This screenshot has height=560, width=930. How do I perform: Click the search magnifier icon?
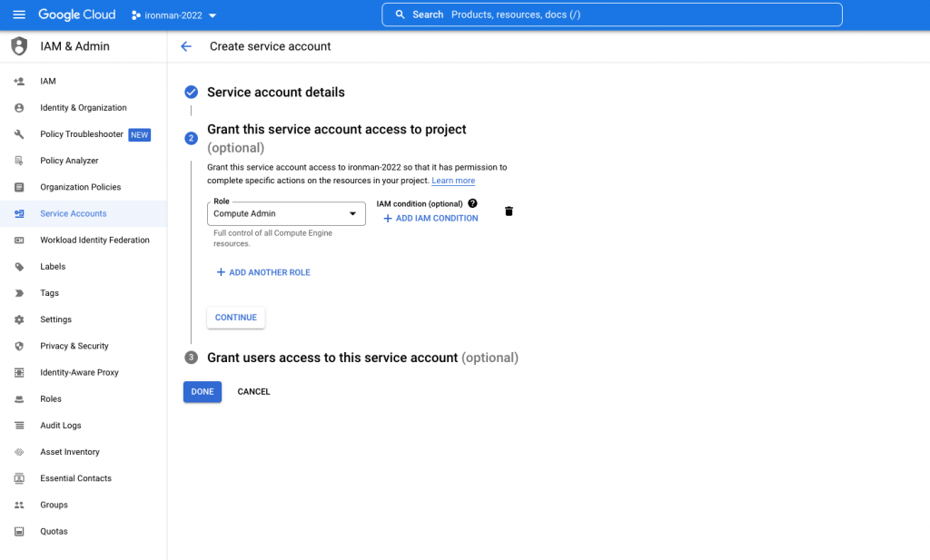[x=401, y=15]
